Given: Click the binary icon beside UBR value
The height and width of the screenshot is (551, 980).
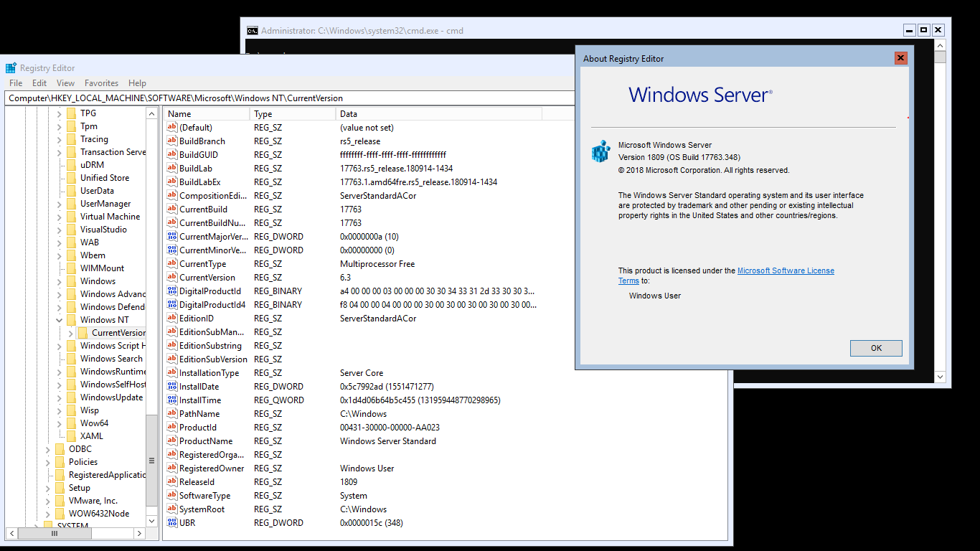Looking at the screenshot, I should (x=171, y=523).
